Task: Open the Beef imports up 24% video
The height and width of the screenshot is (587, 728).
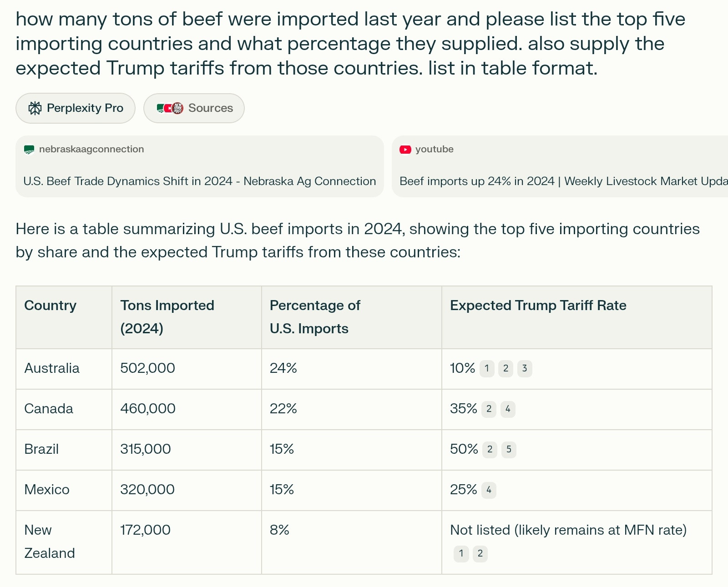Action: coord(560,166)
